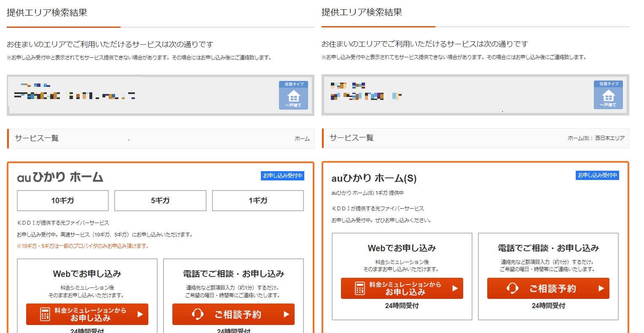Image resolution: width=644 pixels, height=333 pixels.
Task: Click the auひかり ホーム(S) heading
Action: pyautogui.click(x=374, y=178)
